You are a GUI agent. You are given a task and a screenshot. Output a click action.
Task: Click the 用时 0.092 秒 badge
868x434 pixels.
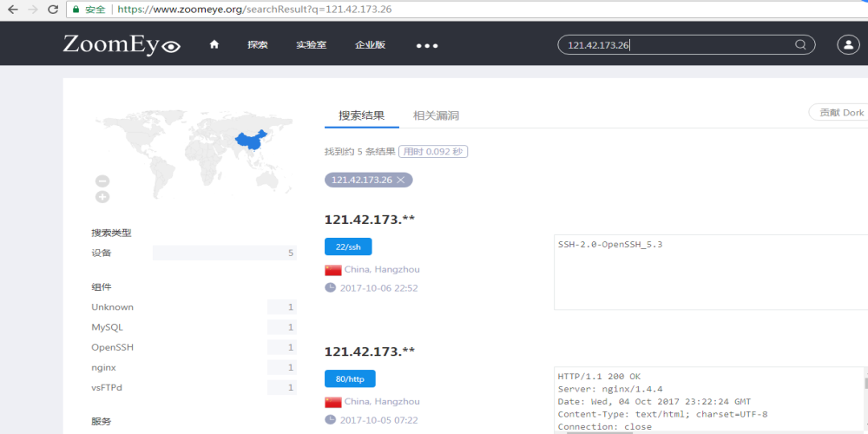coord(433,151)
